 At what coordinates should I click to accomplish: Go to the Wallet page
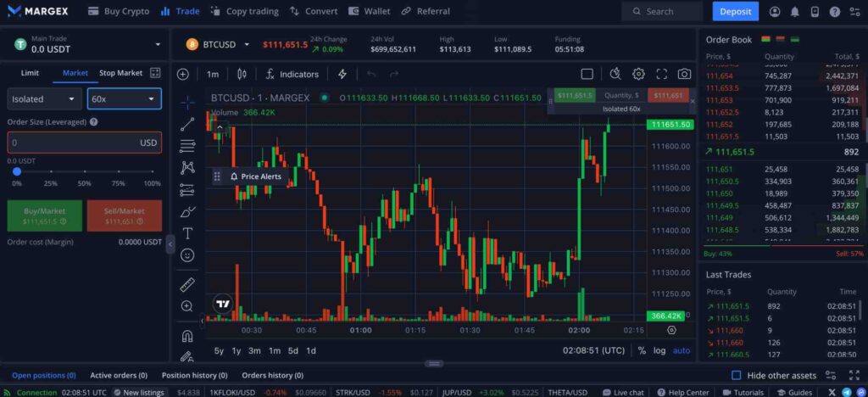(370, 11)
